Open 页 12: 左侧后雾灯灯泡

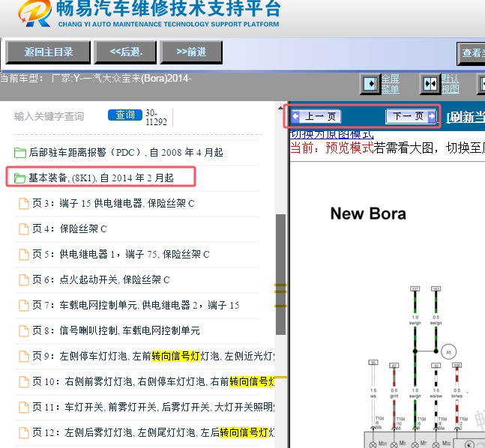154,432
